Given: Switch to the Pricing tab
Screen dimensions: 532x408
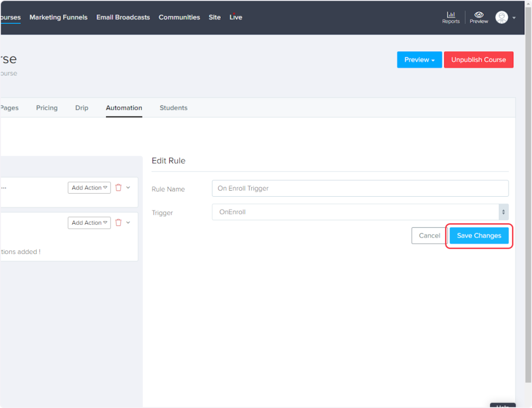Looking at the screenshot, I should (47, 108).
